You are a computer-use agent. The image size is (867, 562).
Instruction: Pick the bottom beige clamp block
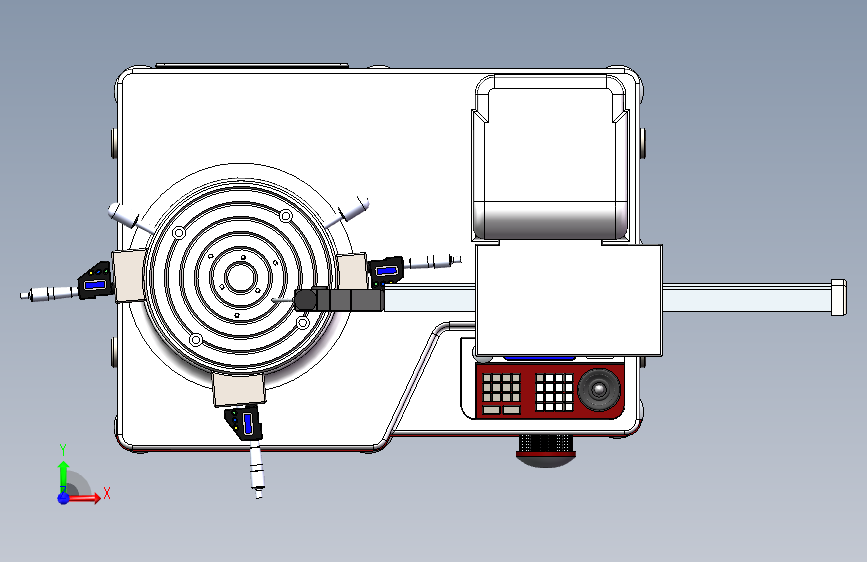pos(239,389)
